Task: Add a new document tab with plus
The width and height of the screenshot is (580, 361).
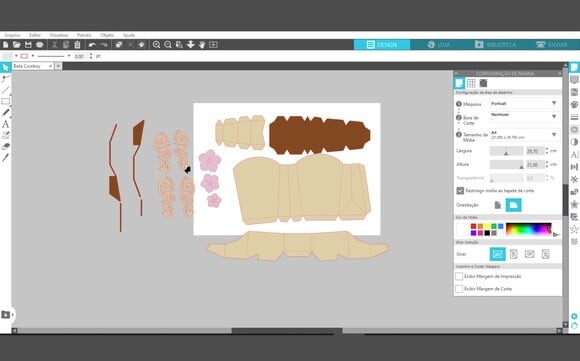Action: 58,66
